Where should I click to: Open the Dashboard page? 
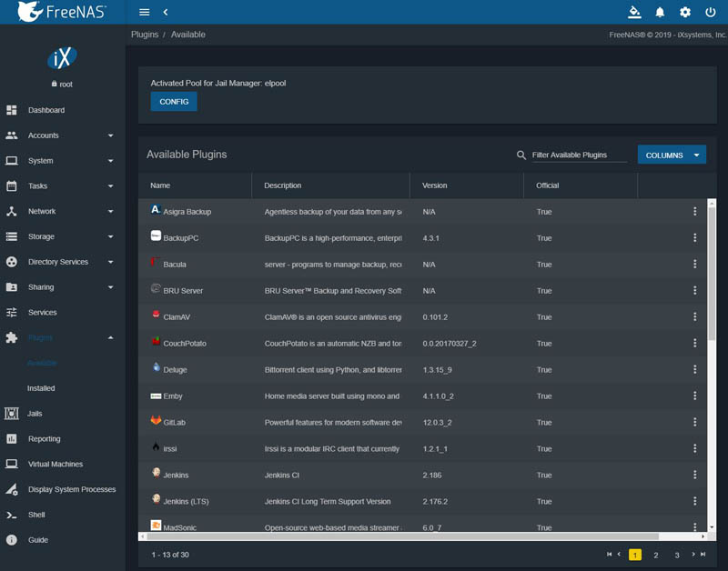(x=45, y=110)
